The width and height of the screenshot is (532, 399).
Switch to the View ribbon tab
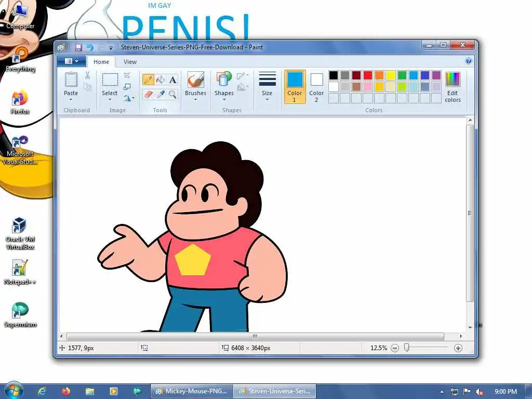(130, 62)
